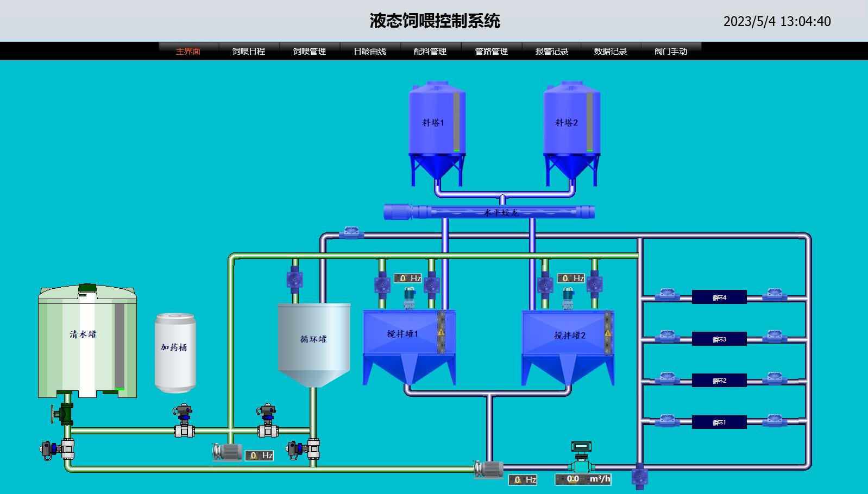Click the 搅拌罐2 mixing tank
The image size is (868, 494).
[x=568, y=342]
